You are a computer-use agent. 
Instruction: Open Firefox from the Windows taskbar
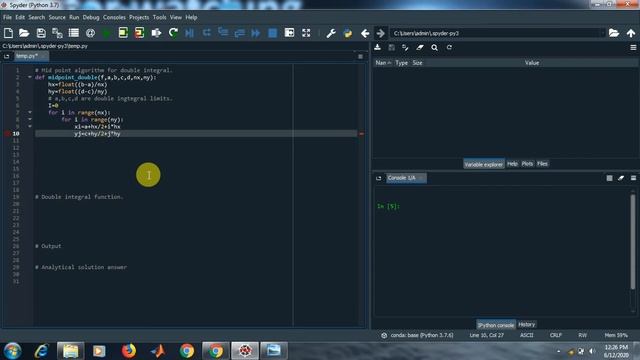[x=129, y=351]
